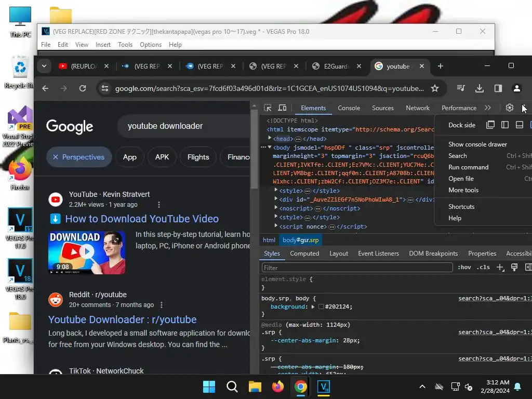This screenshot has width=532, height=399.
Task: Click the styles Filter input field
Action: 357,268
